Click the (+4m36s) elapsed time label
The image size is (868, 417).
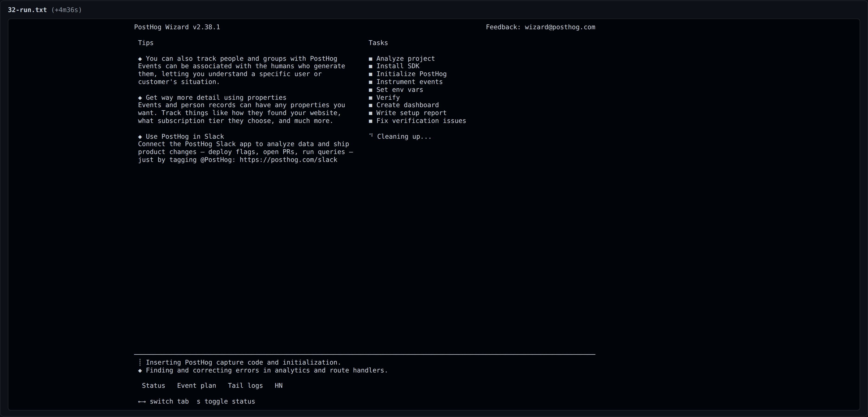coord(67,10)
